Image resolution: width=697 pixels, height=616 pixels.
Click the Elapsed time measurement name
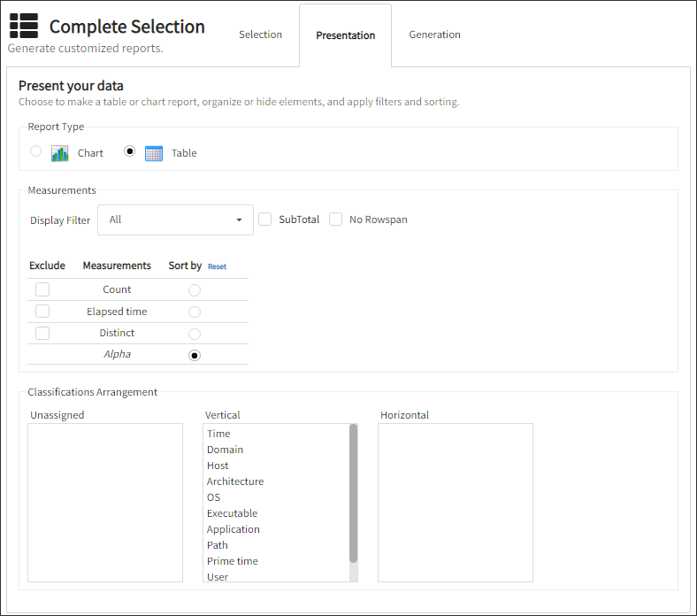117,312
